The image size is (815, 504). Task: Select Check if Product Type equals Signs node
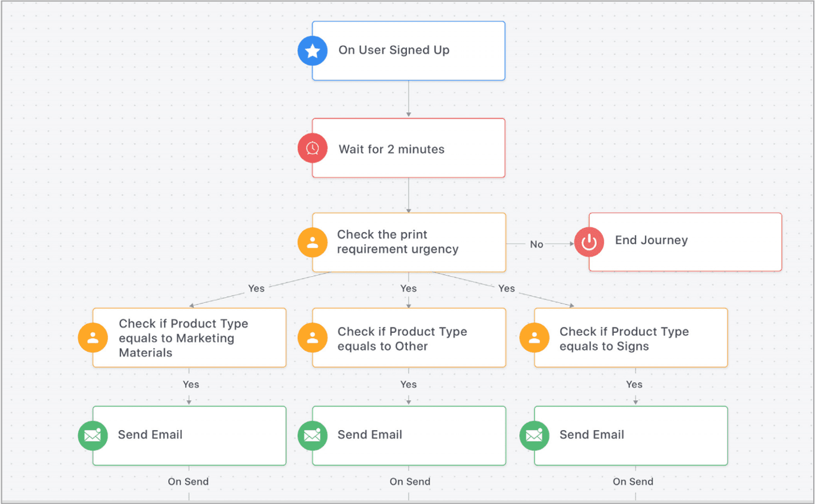click(629, 337)
